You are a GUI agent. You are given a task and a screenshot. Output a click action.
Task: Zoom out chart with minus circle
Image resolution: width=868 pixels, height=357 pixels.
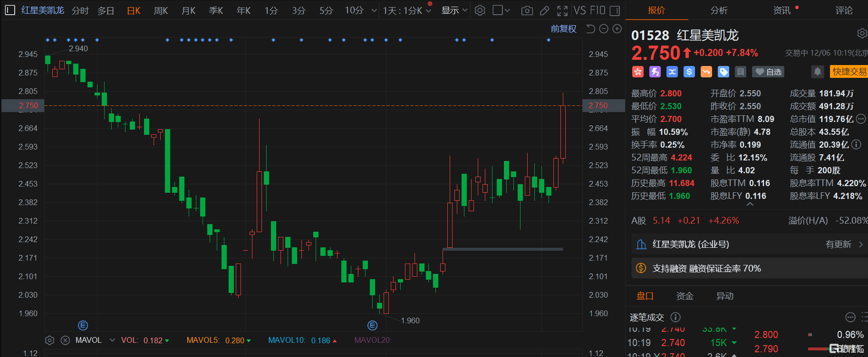click(x=604, y=29)
